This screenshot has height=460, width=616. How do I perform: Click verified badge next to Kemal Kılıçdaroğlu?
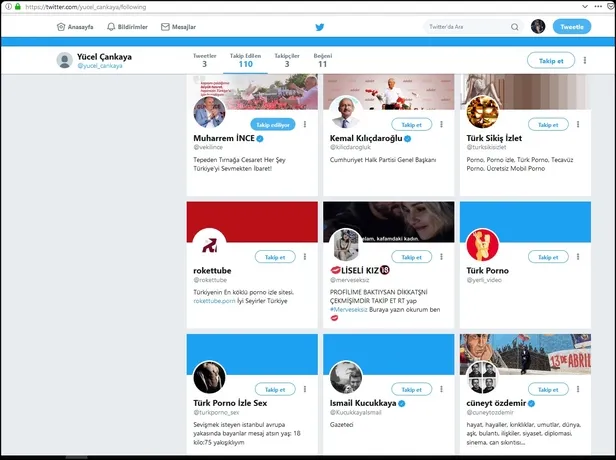(408, 139)
